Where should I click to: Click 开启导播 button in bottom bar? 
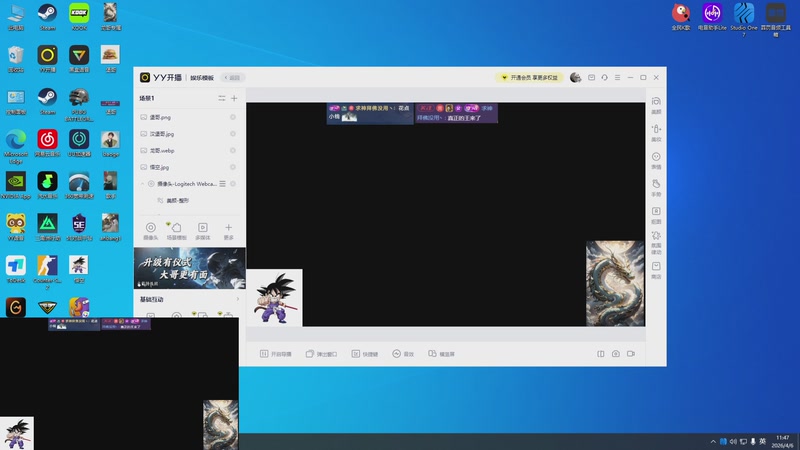(276, 354)
